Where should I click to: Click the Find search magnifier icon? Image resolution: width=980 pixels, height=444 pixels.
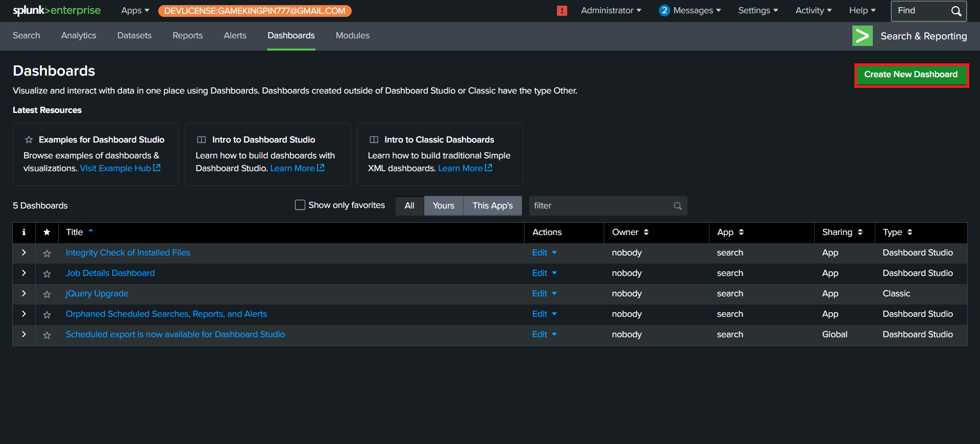click(956, 11)
